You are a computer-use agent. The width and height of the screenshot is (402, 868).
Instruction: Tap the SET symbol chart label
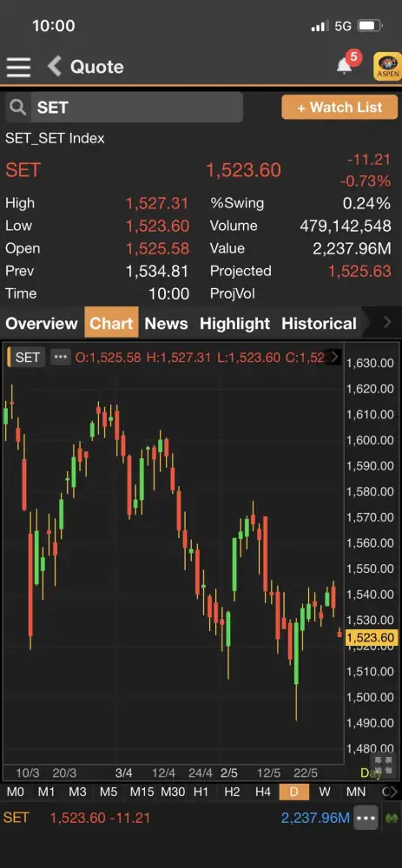[26, 357]
